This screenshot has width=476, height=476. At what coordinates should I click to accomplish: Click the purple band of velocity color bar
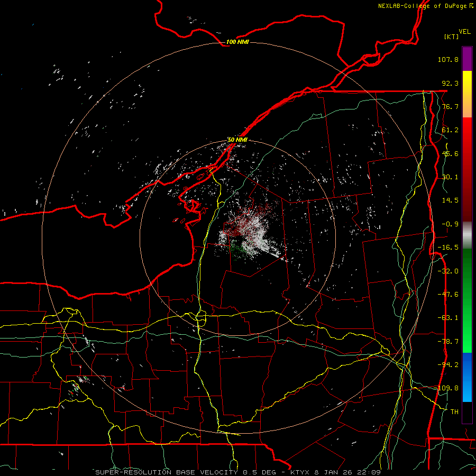tap(467, 59)
